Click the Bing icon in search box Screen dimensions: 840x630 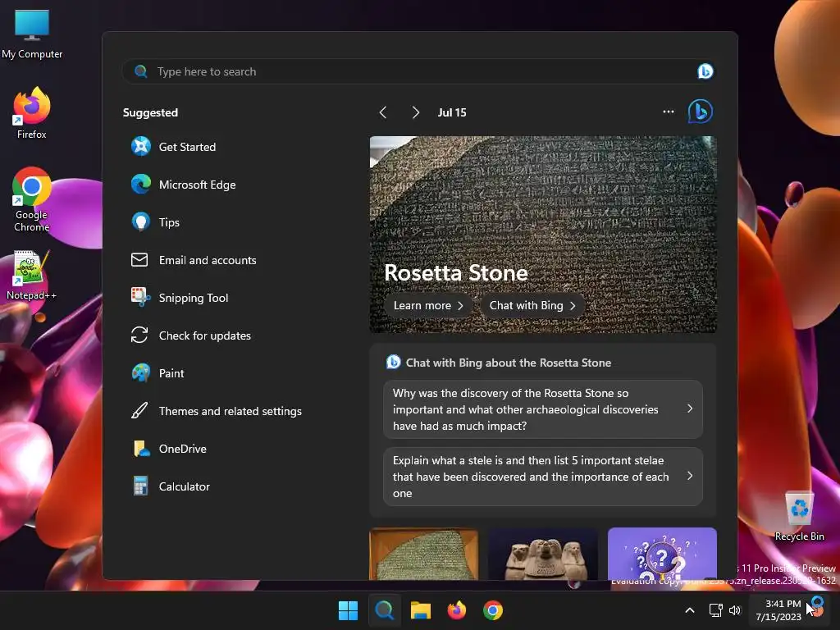[705, 71]
